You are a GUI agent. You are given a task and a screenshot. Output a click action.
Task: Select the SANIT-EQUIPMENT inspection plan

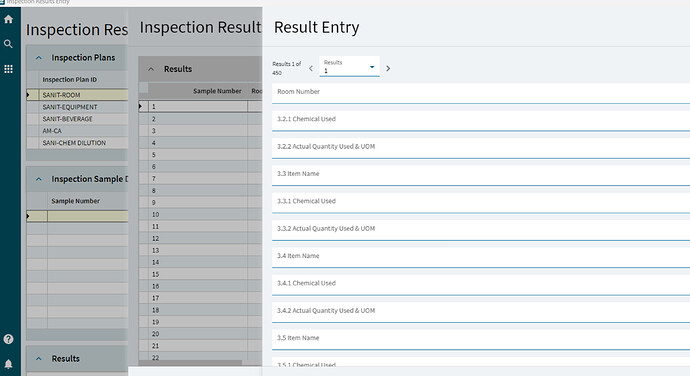pos(77,107)
